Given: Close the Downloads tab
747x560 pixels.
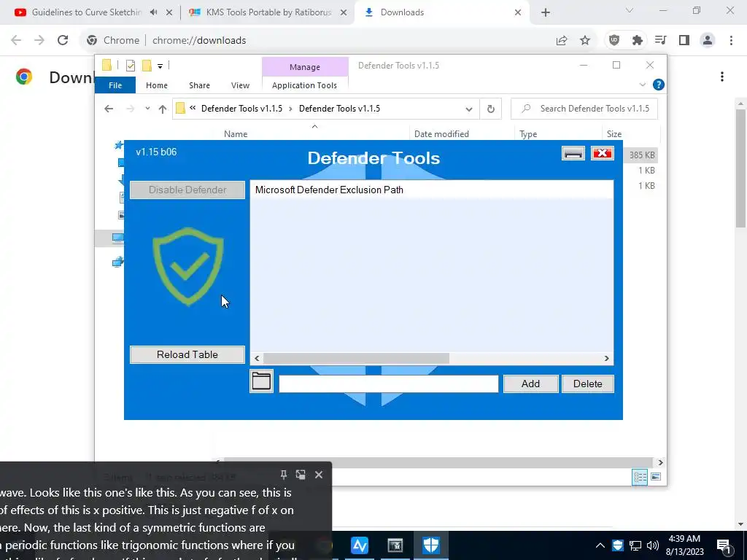Looking at the screenshot, I should pos(518,12).
